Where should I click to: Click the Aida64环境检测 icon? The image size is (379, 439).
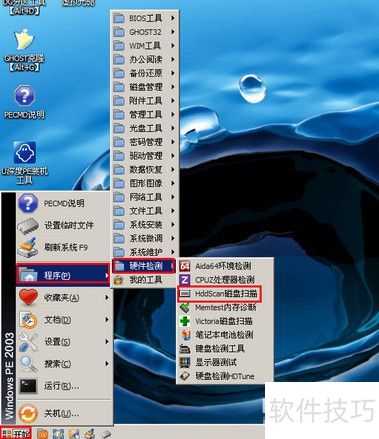pos(185,266)
